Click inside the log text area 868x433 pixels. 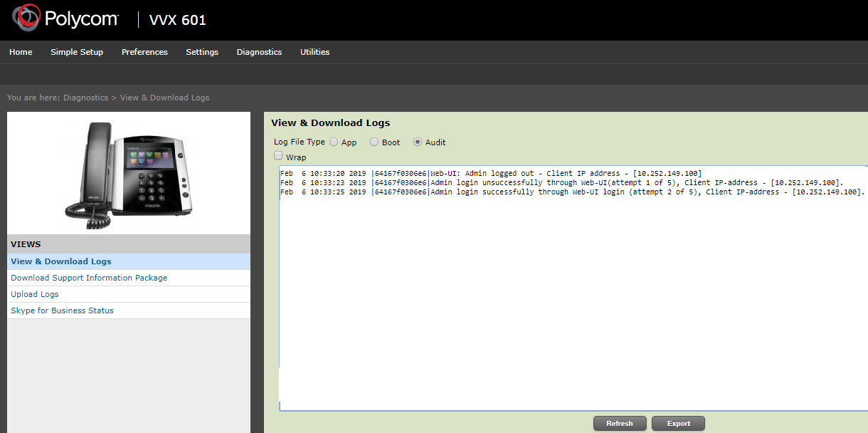coord(569,285)
